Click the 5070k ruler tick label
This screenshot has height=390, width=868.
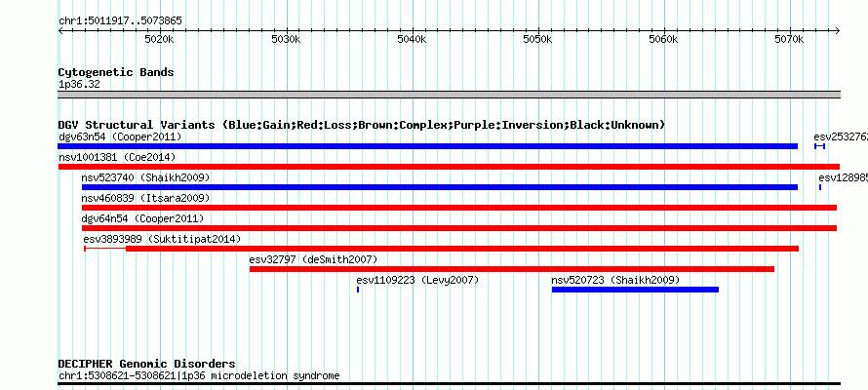pyautogui.click(x=789, y=40)
